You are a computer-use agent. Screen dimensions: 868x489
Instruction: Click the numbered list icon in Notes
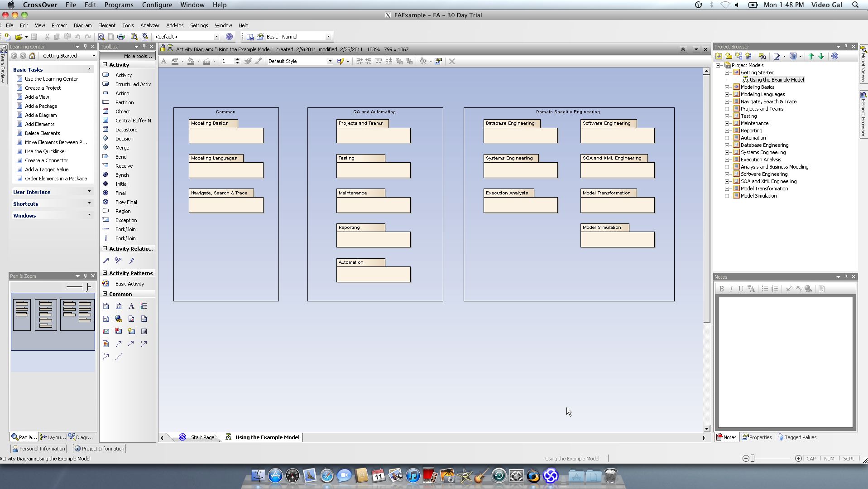775,289
